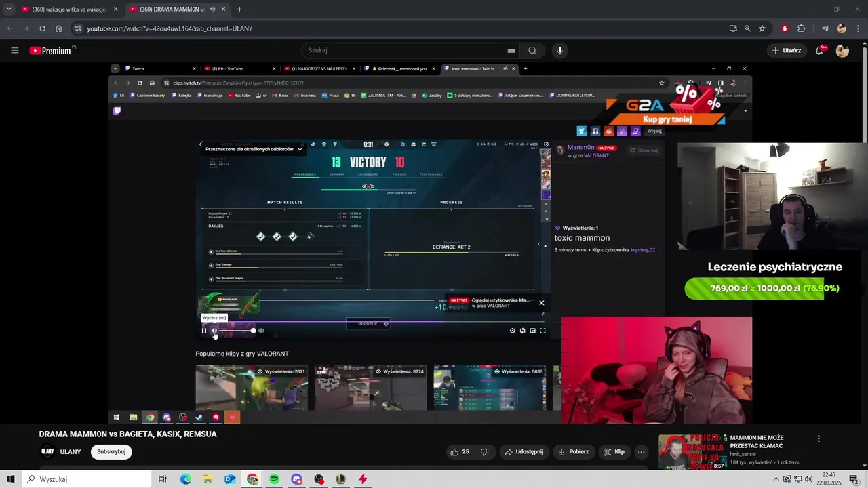Close the 'wakacje witka' tab
This screenshot has width=868, height=488.
pyautogui.click(x=115, y=9)
